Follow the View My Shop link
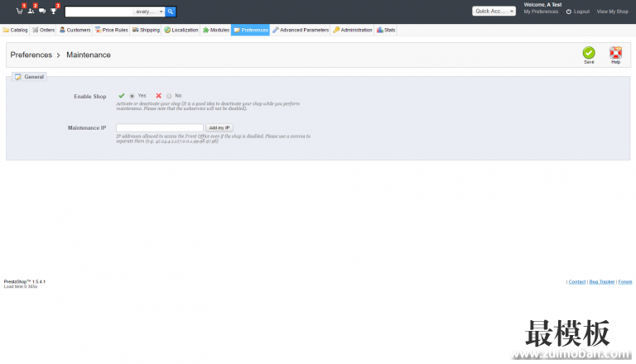 [612, 12]
